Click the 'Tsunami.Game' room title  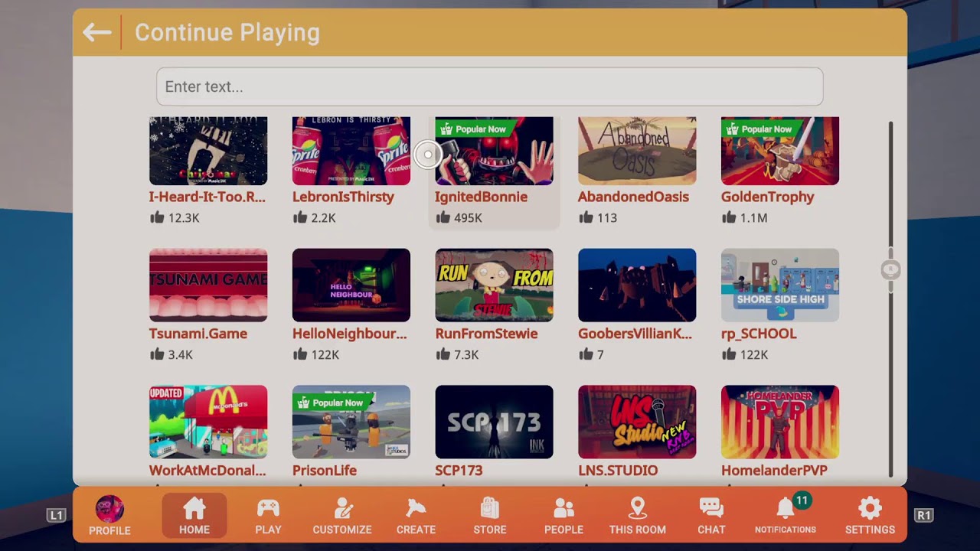point(198,334)
